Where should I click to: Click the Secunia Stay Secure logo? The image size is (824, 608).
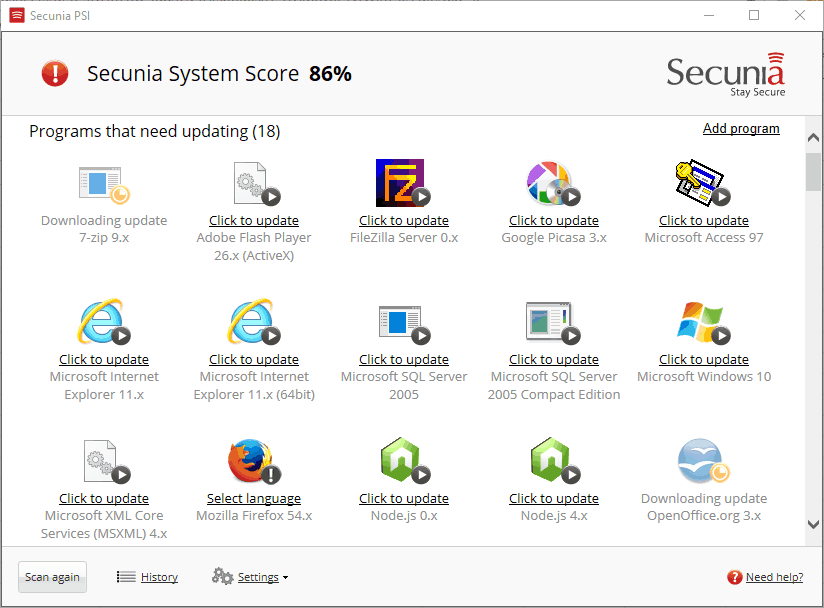[726, 75]
